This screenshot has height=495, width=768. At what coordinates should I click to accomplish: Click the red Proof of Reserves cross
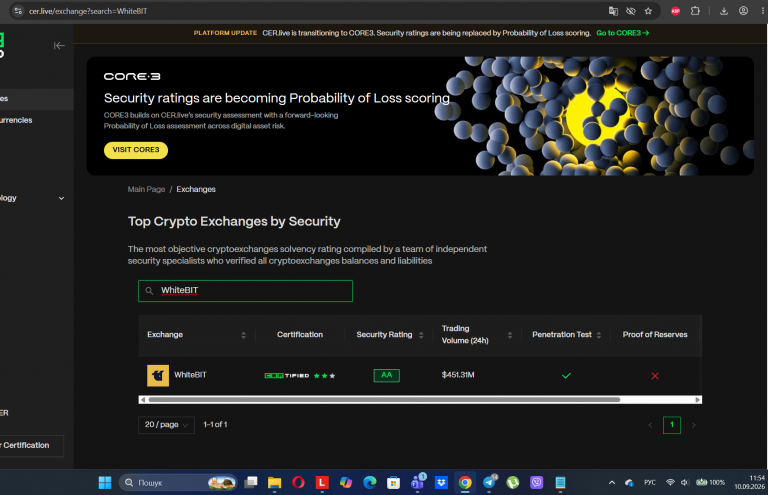point(655,376)
